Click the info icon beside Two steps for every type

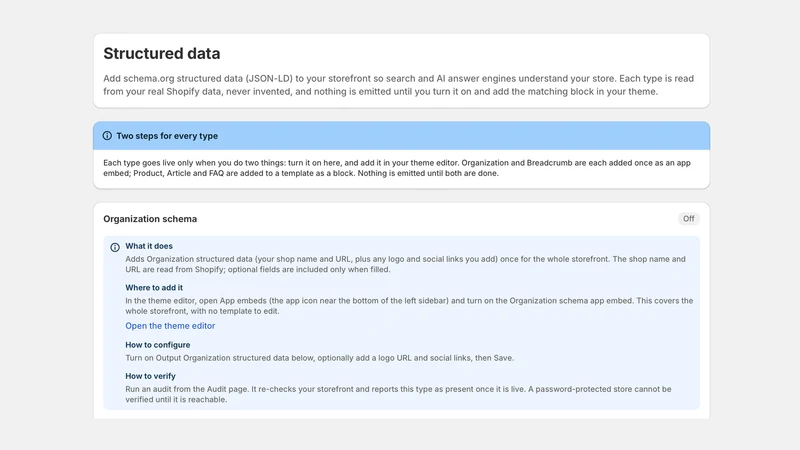[x=107, y=136]
